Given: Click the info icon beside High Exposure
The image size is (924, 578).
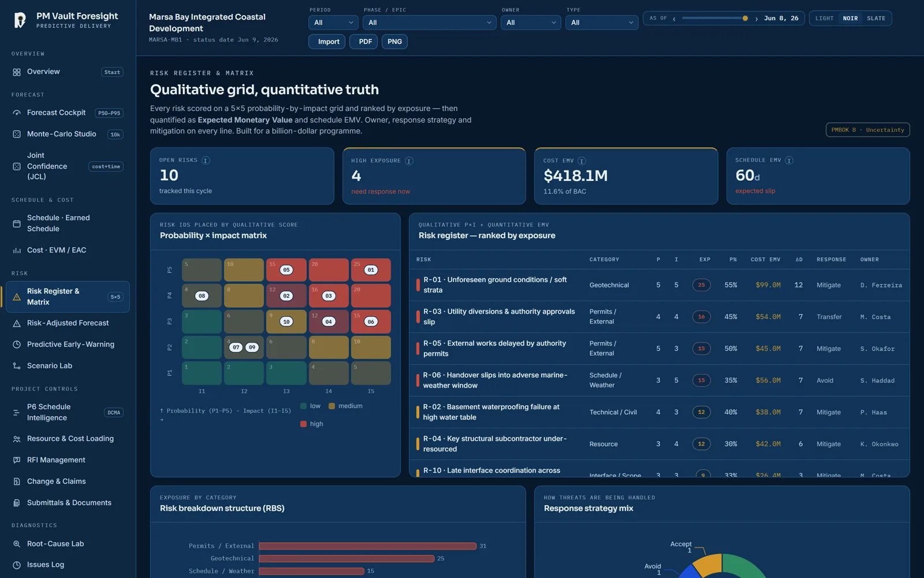Looking at the screenshot, I should click(409, 161).
